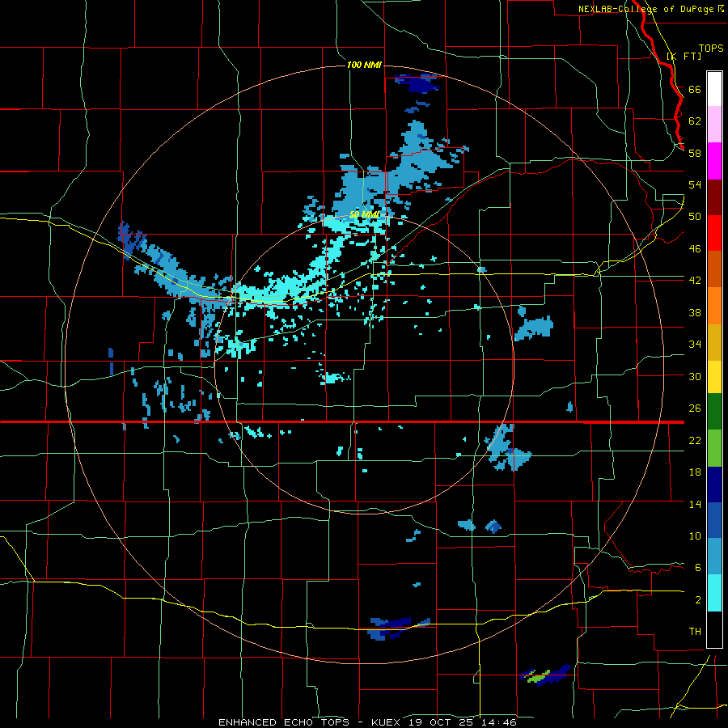Click legend value 50
The image size is (728, 728).
[x=695, y=217]
